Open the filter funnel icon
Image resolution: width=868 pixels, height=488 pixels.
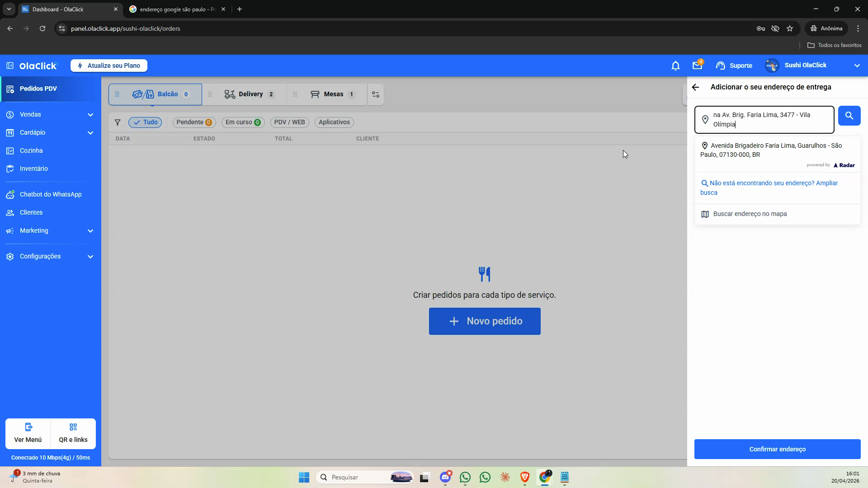pos(118,122)
